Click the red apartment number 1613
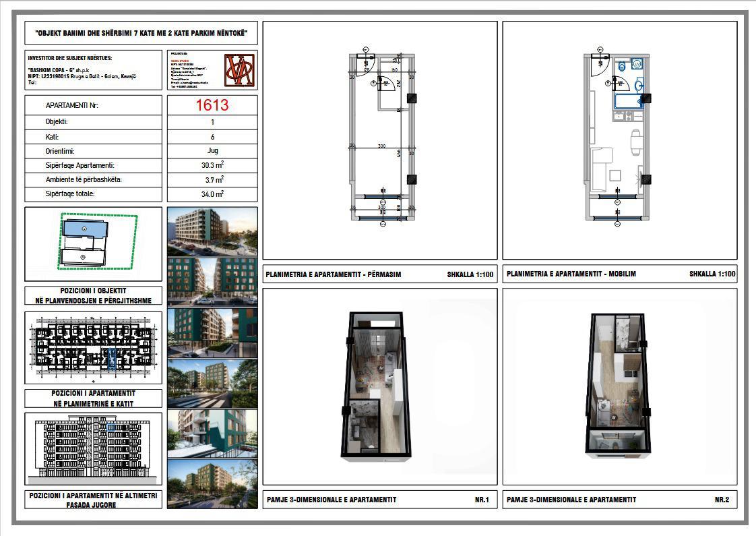The width and height of the screenshot is (756, 536). [212, 105]
